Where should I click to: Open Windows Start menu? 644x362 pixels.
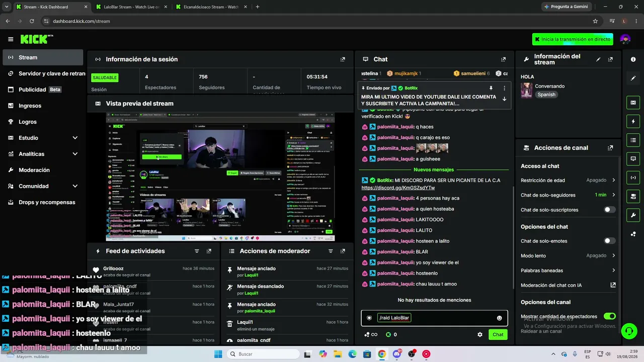pyautogui.click(x=218, y=354)
